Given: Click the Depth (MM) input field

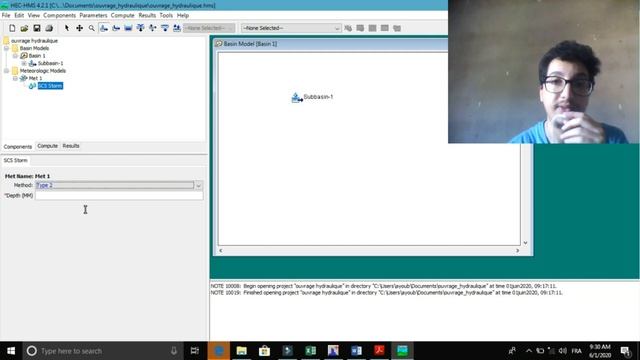Looking at the screenshot, I should (119, 196).
